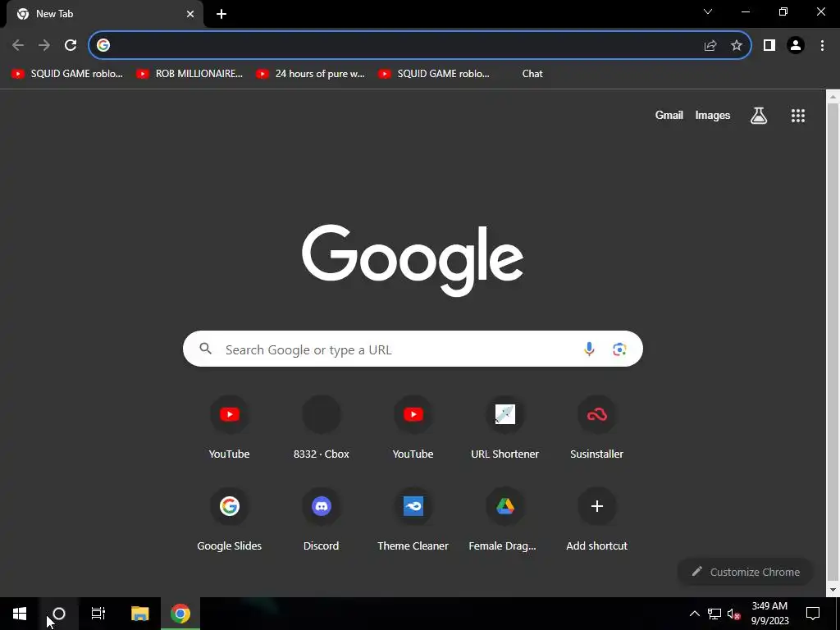This screenshot has width=840, height=630.
Task: Open the Discord shortcut
Action: (322, 520)
